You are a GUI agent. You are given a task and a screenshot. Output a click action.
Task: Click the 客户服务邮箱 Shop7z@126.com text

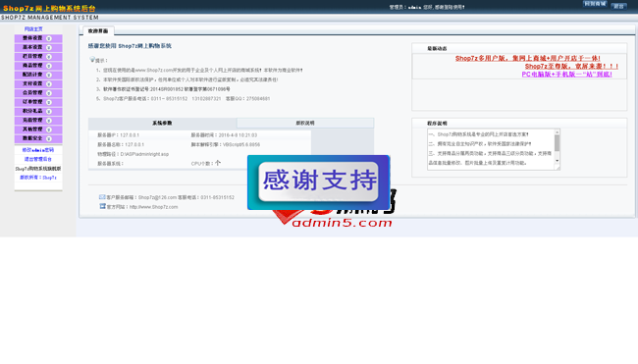[x=141, y=197]
